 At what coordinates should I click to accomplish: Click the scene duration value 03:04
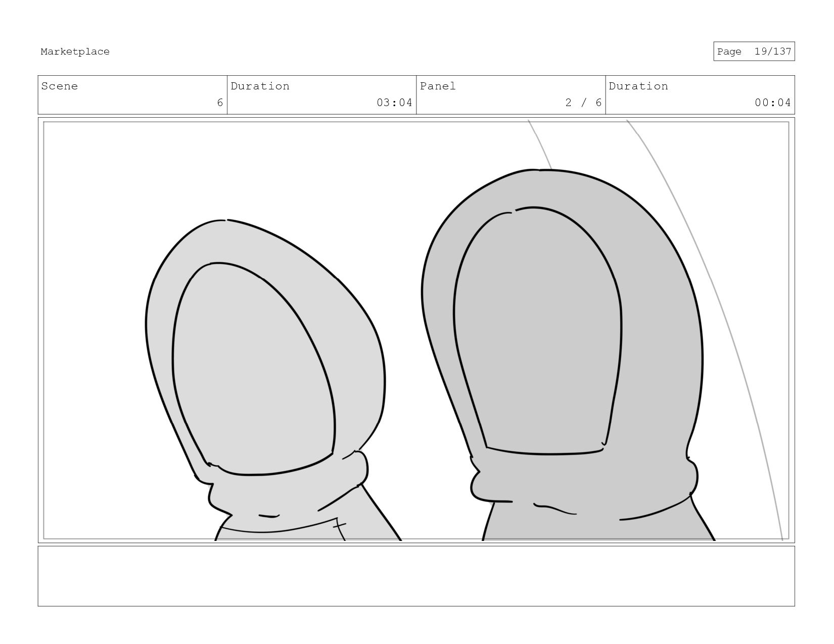394,103
